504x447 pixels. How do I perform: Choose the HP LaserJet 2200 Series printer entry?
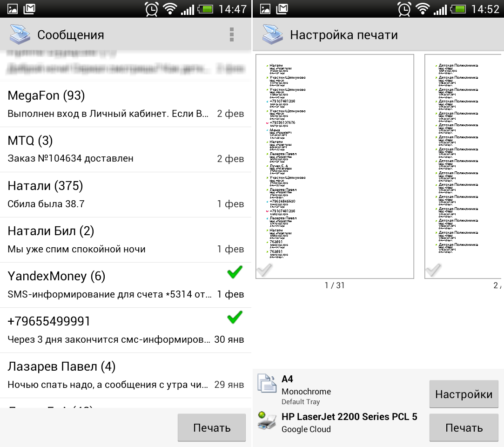349,422
